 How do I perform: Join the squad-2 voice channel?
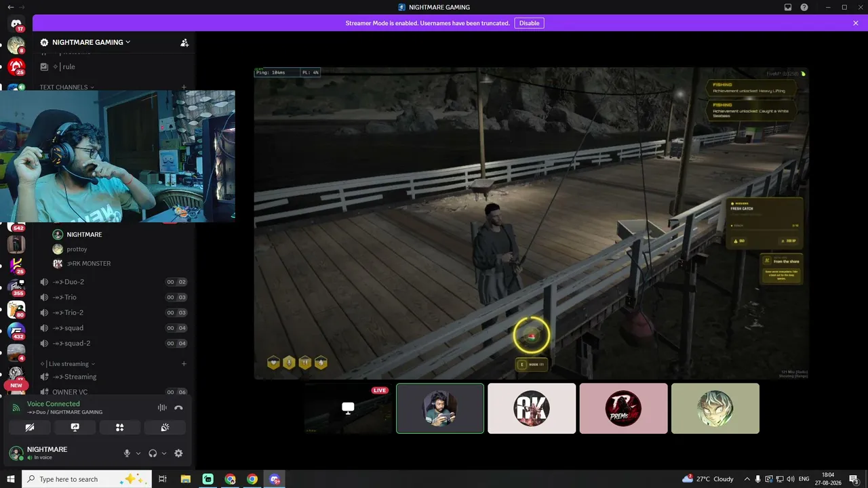tap(114, 343)
